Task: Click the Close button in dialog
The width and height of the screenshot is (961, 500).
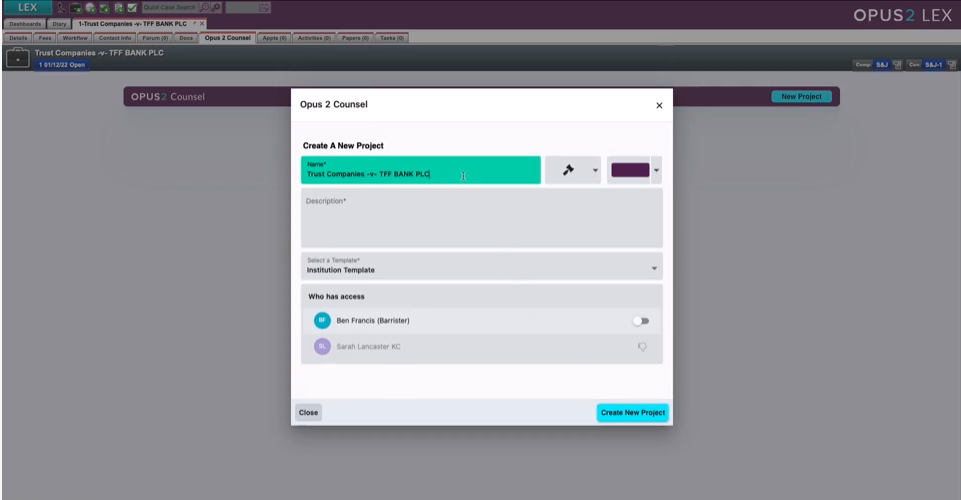Action: 308,412
